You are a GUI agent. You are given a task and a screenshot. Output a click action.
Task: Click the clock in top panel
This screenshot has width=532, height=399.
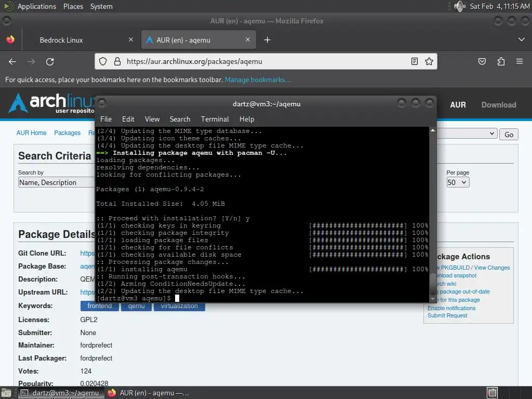click(x=499, y=6)
